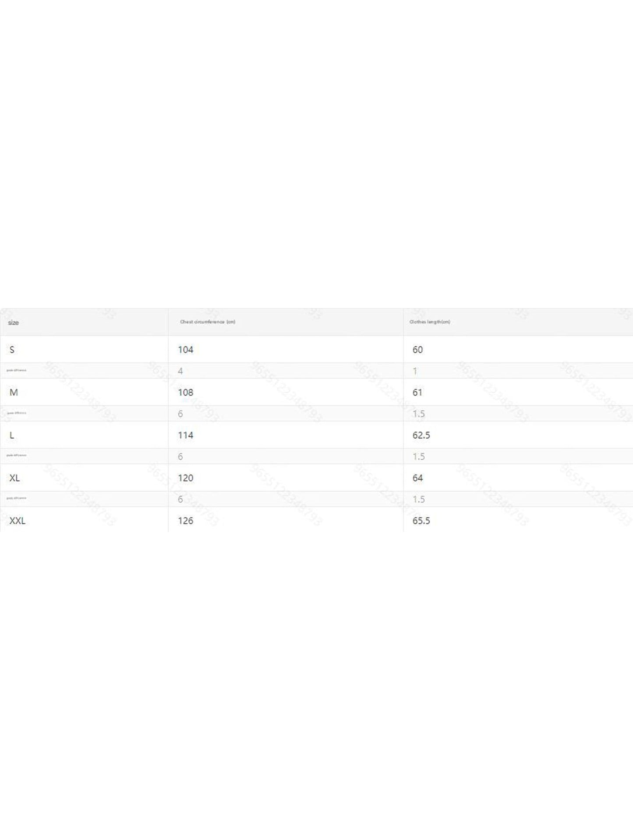
Task: Click clothes length value 64
Action: (417, 478)
